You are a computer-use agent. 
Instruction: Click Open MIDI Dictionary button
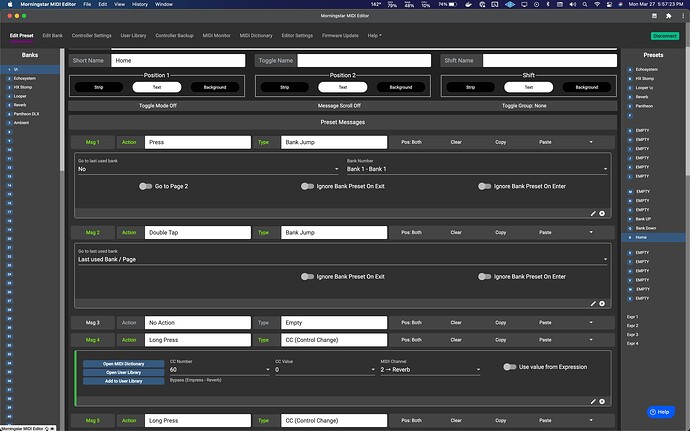click(124, 364)
